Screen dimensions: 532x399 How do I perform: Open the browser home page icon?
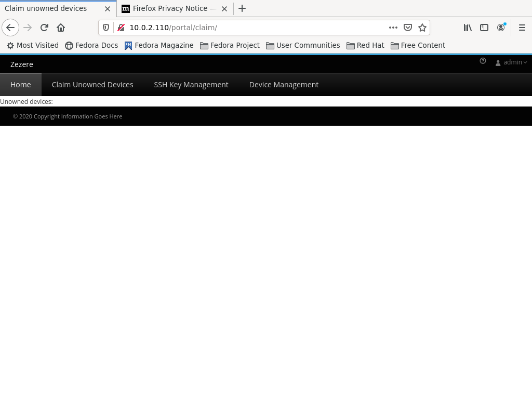pyautogui.click(x=61, y=28)
